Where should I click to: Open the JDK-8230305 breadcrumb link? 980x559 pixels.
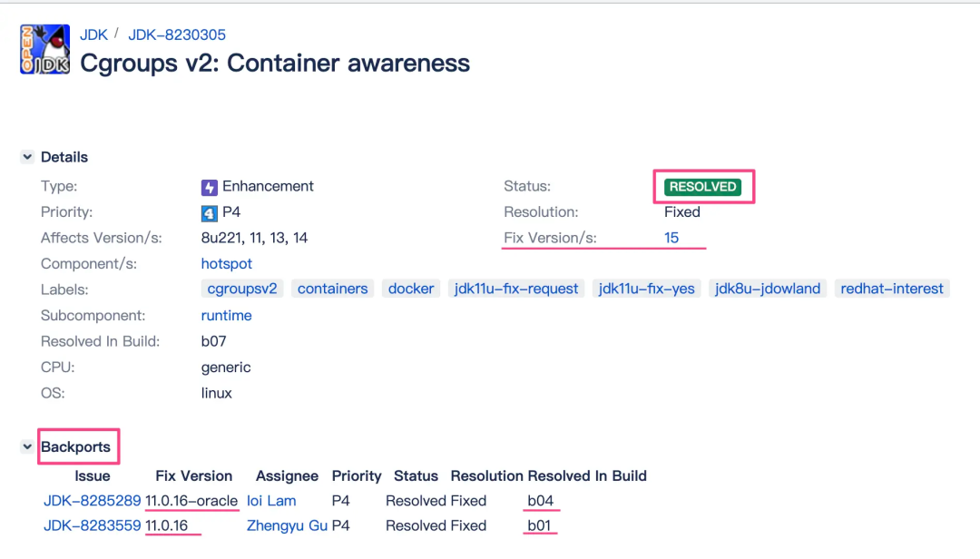click(177, 34)
